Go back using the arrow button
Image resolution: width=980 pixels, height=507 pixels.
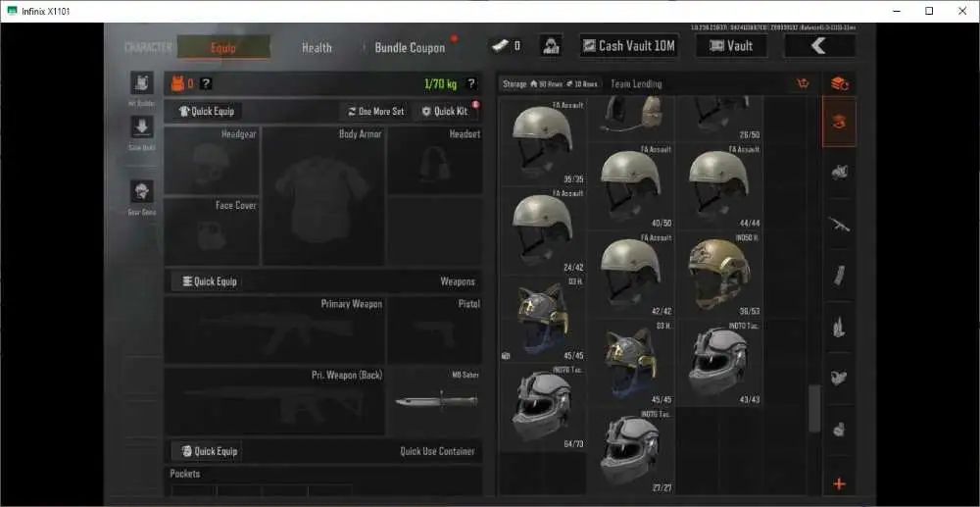point(818,46)
